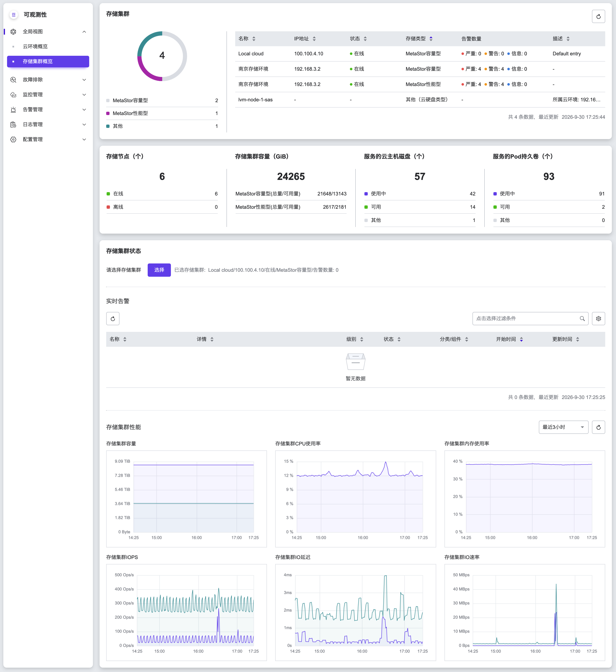Sort cluster table by 存储类型
Image resolution: width=616 pixels, height=672 pixels.
(x=431, y=39)
